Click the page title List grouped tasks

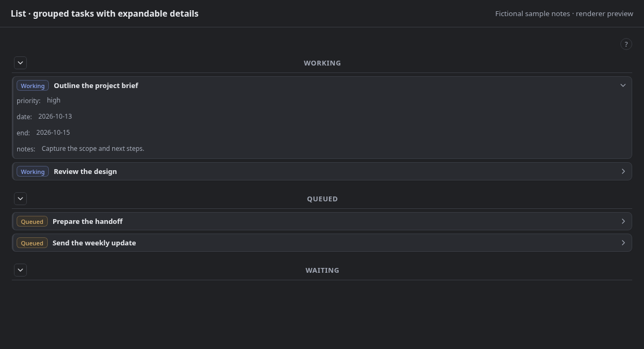tap(105, 13)
